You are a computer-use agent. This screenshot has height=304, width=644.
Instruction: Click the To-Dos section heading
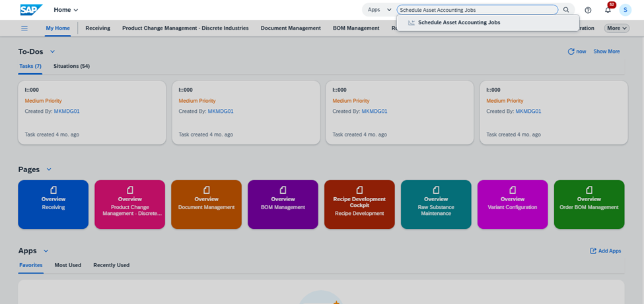tap(31, 51)
